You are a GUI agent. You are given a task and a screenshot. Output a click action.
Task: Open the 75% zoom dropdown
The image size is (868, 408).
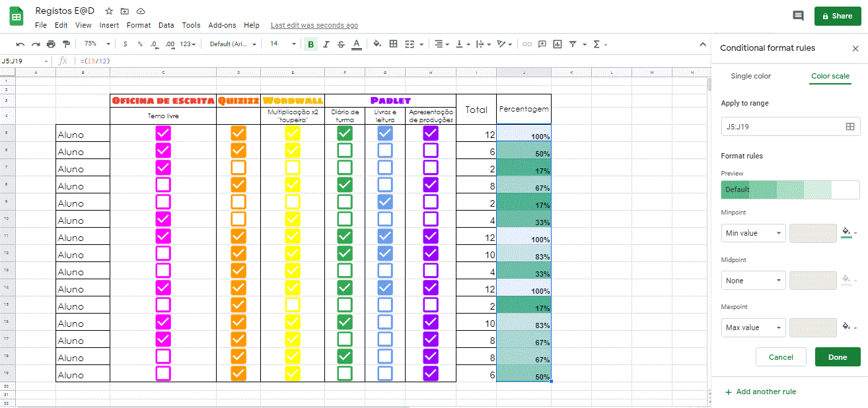click(97, 44)
